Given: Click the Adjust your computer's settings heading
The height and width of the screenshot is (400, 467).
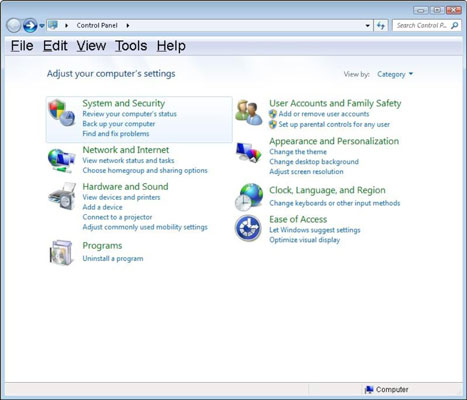Looking at the screenshot, I should 111,74.
